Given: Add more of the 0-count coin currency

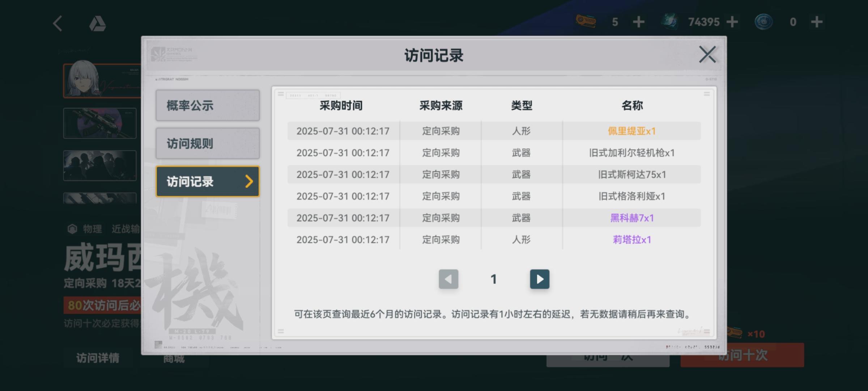Looking at the screenshot, I should (817, 22).
